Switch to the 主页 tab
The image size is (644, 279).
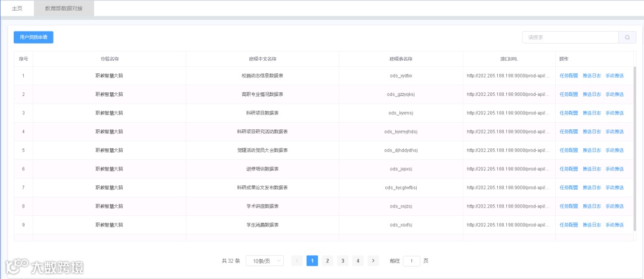click(17, 8)
